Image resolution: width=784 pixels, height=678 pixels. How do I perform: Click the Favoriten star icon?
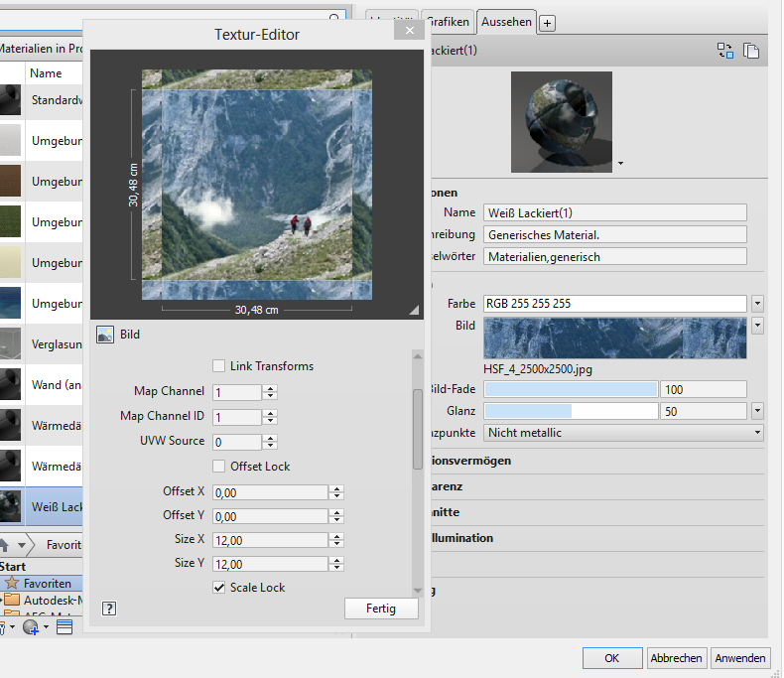click(x=12, y=583)
